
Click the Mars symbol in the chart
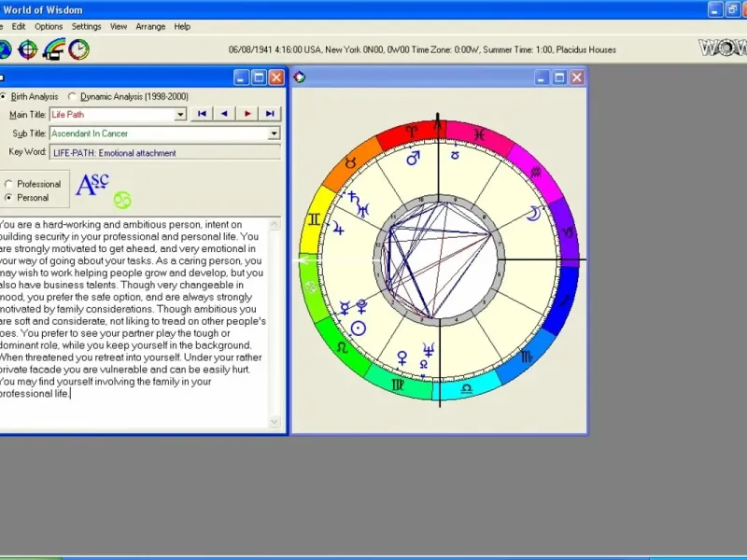[x=413, y=159]
